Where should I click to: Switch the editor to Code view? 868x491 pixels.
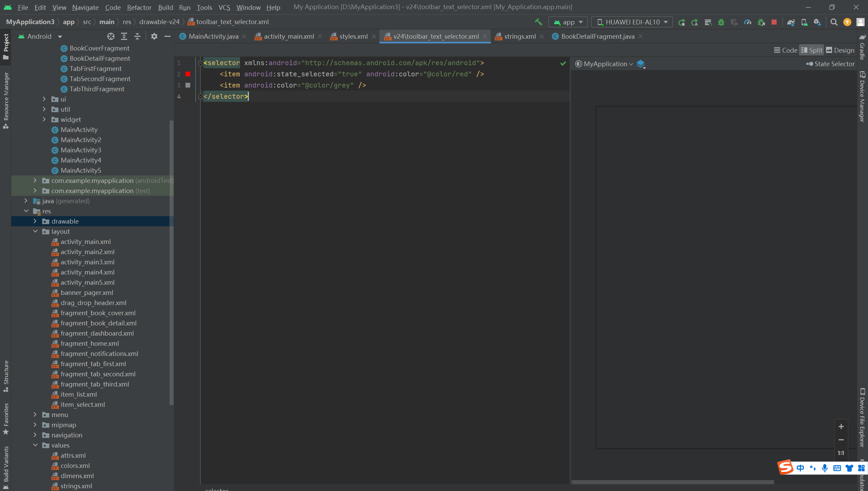pos(785,50)
